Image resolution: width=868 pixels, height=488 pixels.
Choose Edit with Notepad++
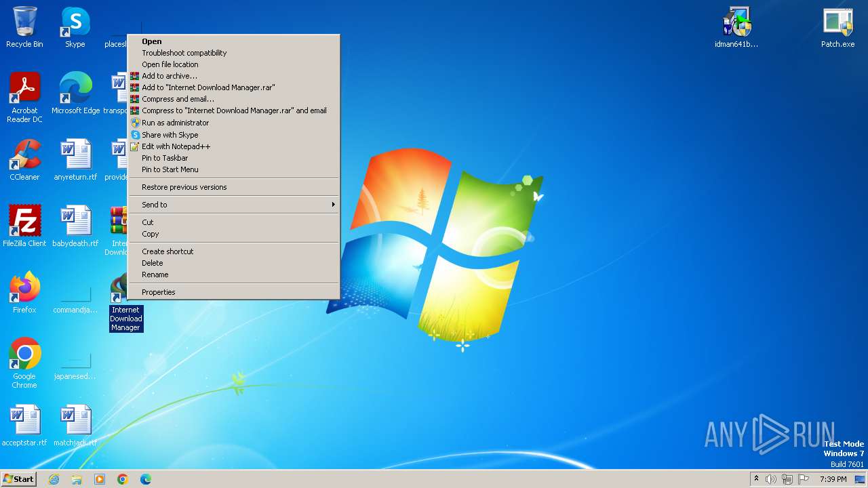pyautogui.click(x=233, y=146)
